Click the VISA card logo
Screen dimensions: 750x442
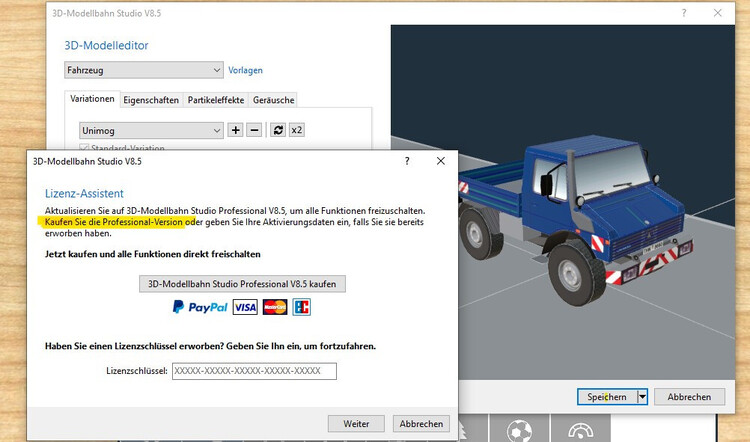pyautogui.click(x=245, y=307)
